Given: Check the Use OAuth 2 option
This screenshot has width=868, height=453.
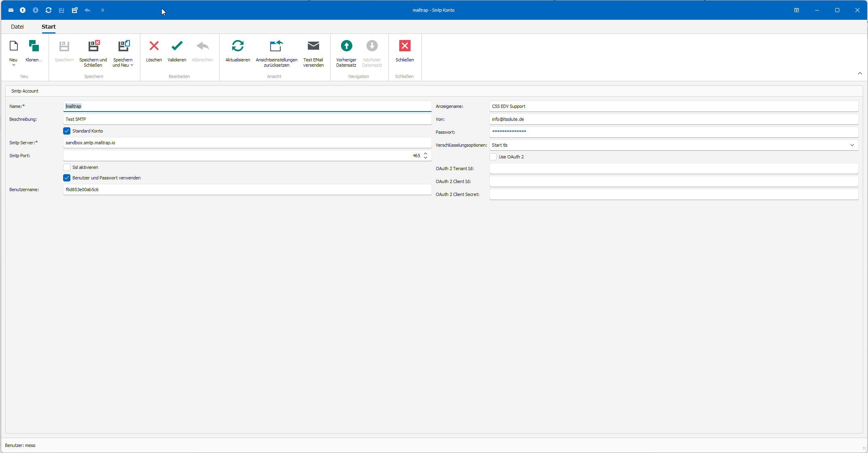Looking at the screenshot, I should [x=493, y=157].
